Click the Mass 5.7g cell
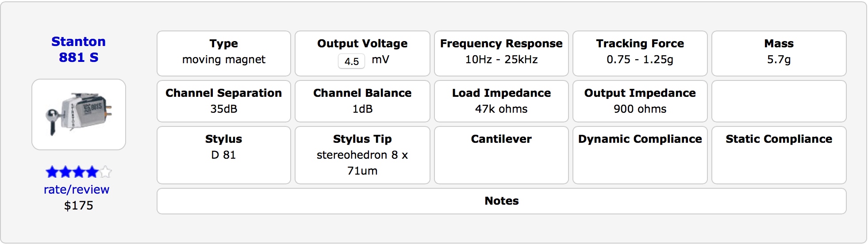 779,53
